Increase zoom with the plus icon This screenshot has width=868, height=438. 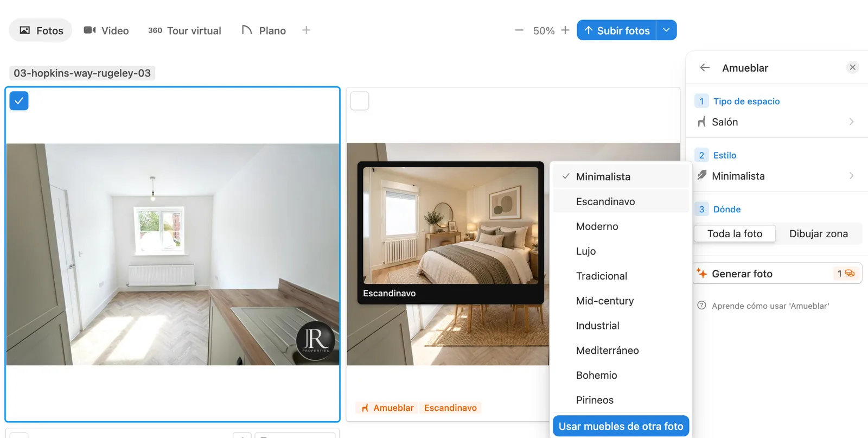(x=565, y=30)
